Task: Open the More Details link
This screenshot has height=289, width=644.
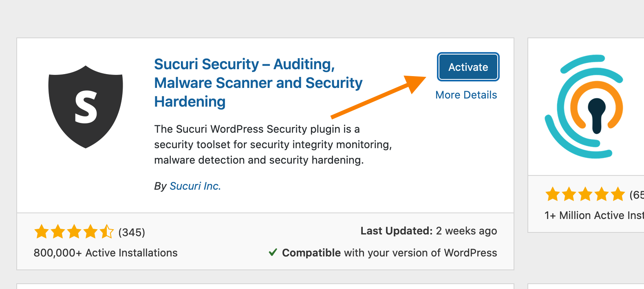Action: 466,95
